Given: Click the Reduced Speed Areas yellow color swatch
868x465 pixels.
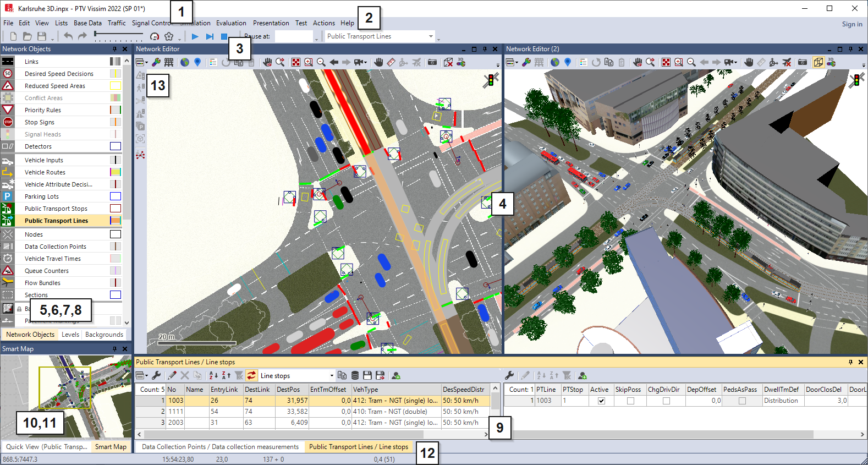Looking at the screenshot, I should click(115, 86).
